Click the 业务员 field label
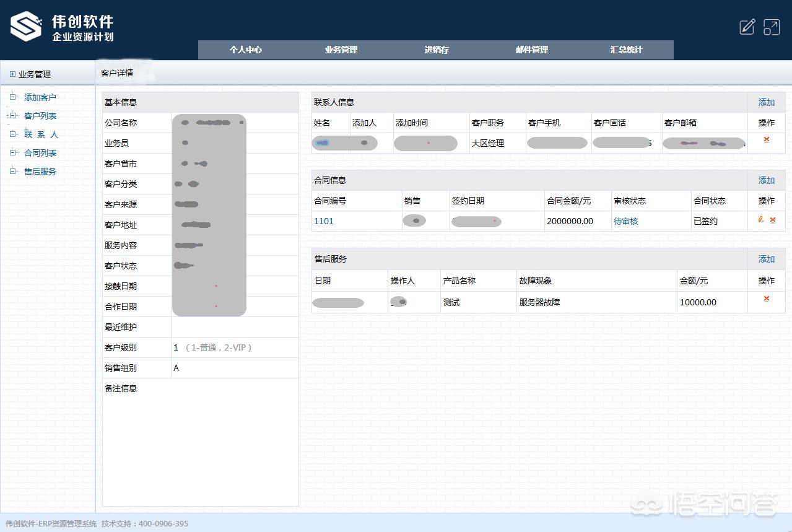Image resolution: width=792 pixels, height=532 pixels. (x=116, y=143)
